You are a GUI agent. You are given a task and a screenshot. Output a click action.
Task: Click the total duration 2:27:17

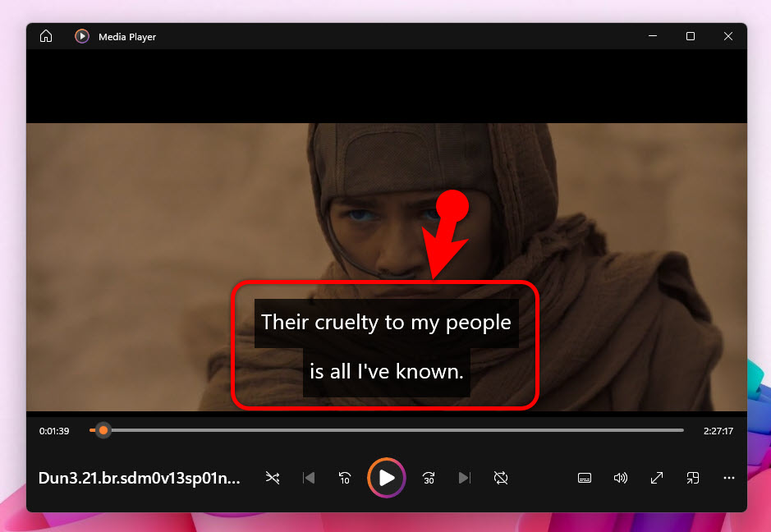click(718, 431)
